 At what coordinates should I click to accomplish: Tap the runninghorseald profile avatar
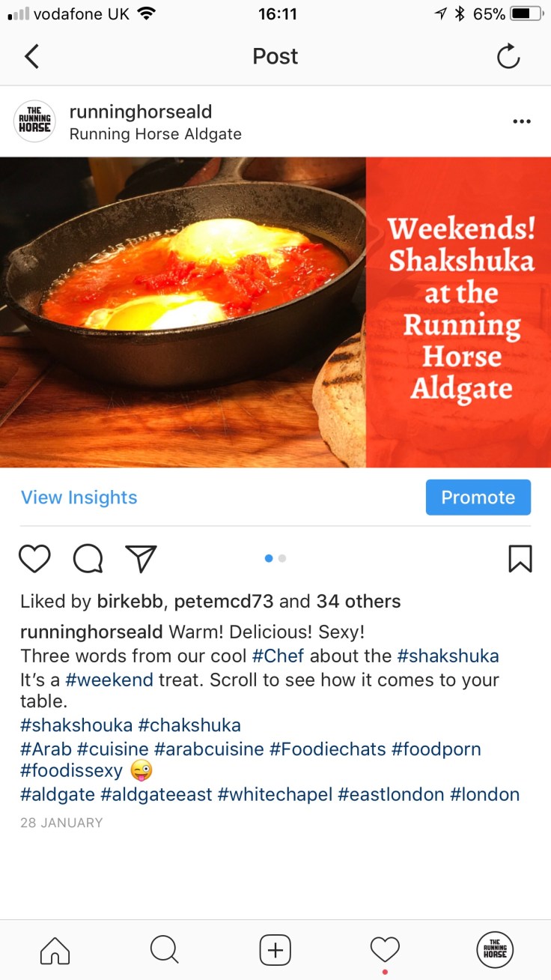pyautogui.click(x=34, y=121)
